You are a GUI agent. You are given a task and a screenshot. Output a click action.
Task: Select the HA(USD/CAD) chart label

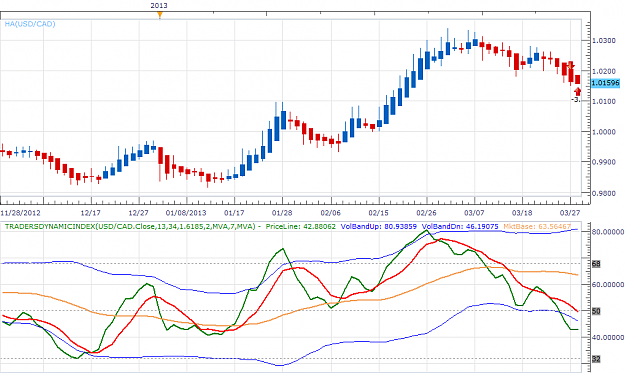click(x=30, y=24)
